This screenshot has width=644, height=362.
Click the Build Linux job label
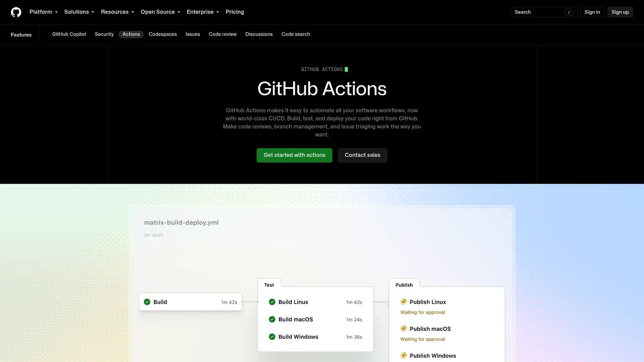(294, 302)
